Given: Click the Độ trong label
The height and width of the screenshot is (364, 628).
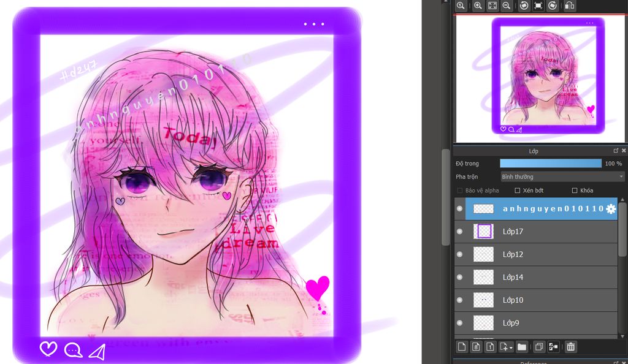Looking at the screenshot, I should coord(467,163).
